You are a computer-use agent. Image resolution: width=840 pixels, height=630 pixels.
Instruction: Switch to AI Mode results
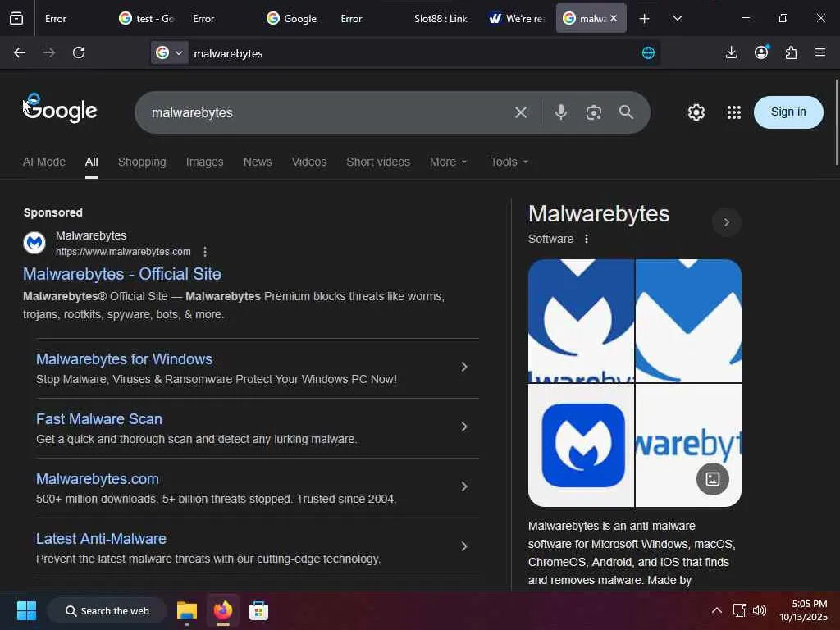tap(44, 162)
